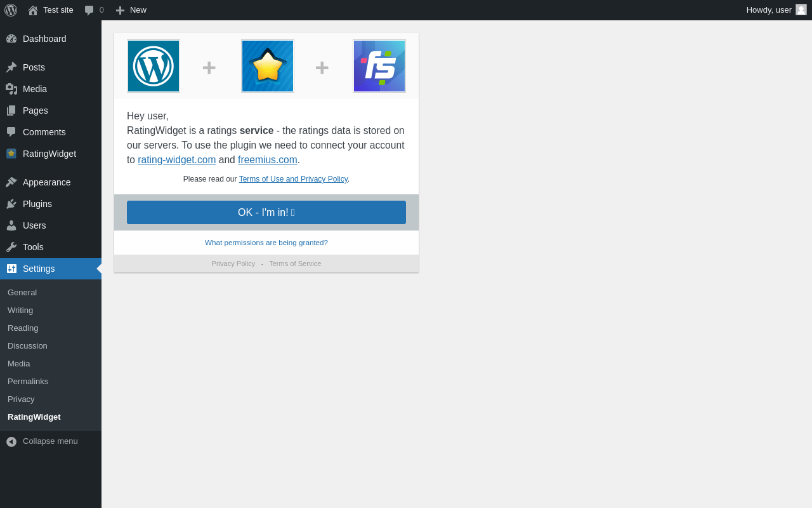
Task: Click the WordPress logo in admin bar
Action: click(11, 10)
